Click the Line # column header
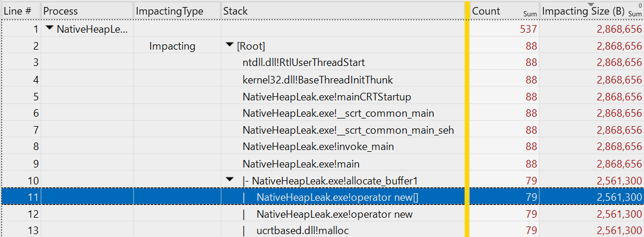The image size is (644, 237). (x=17, y=11)
